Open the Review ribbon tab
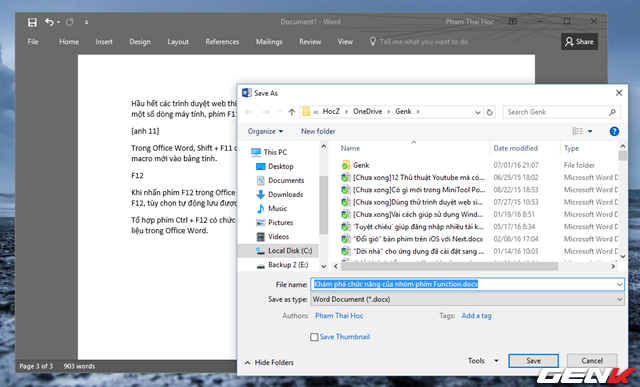 pos(310,42)
